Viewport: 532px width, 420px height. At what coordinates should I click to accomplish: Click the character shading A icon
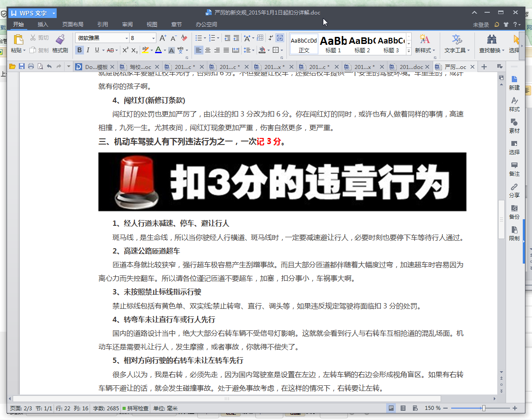pyautogui.click(x=171, y=50)
